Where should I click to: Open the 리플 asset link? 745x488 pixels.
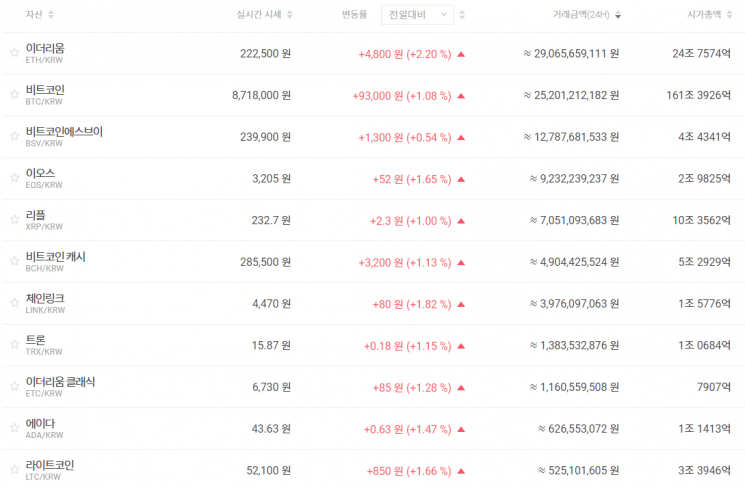click(x=36, y=215)
